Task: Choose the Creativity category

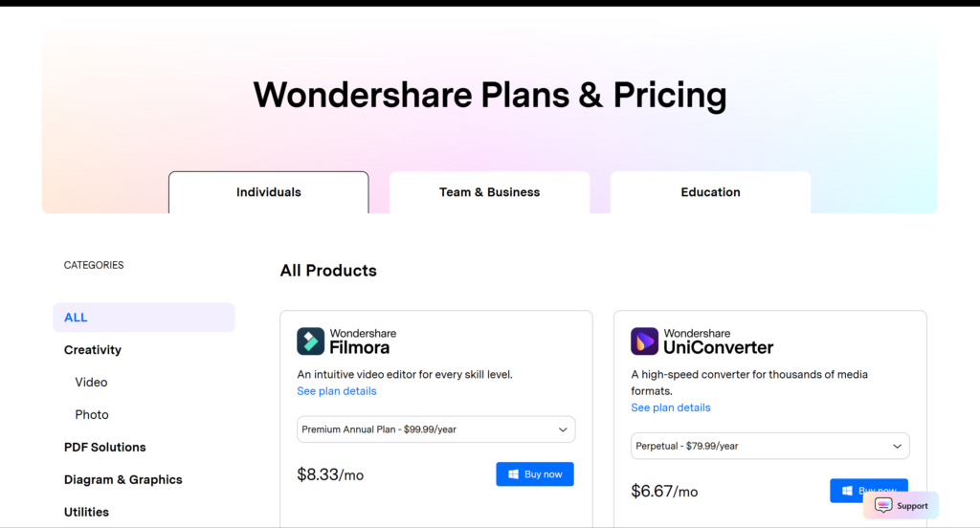Action: [93, 350]
